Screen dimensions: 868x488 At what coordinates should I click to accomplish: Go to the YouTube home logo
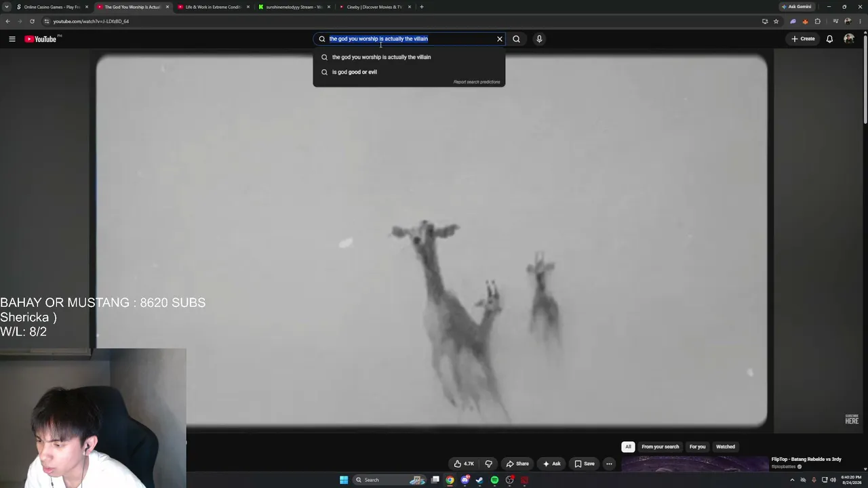(42, 39)
